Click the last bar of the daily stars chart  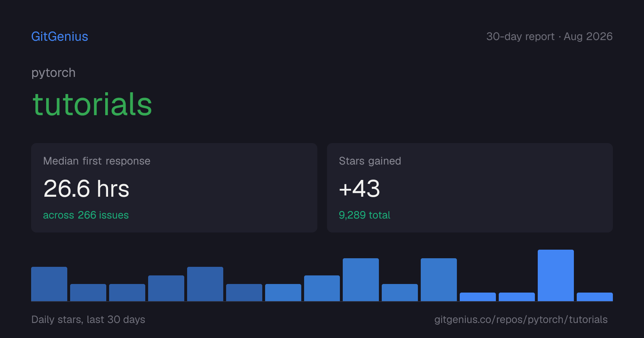coord(595,297)
